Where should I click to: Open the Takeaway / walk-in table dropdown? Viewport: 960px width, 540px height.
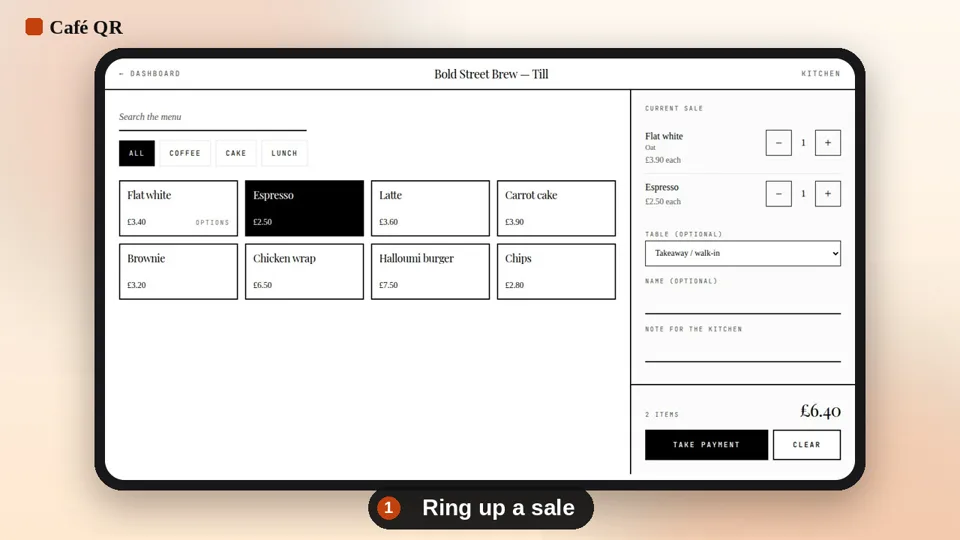pyautogui.click(x=742, y=253)
